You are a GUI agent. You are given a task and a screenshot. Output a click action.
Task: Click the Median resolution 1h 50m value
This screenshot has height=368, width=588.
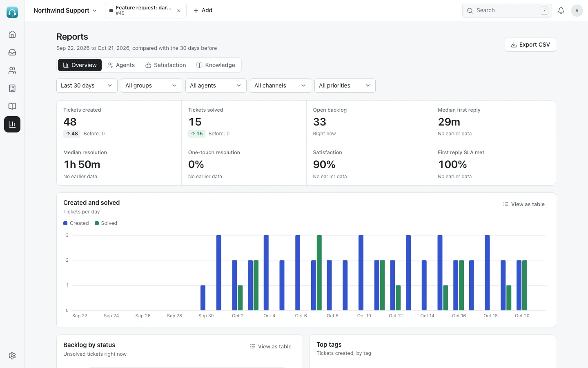(x=82, y=164)
